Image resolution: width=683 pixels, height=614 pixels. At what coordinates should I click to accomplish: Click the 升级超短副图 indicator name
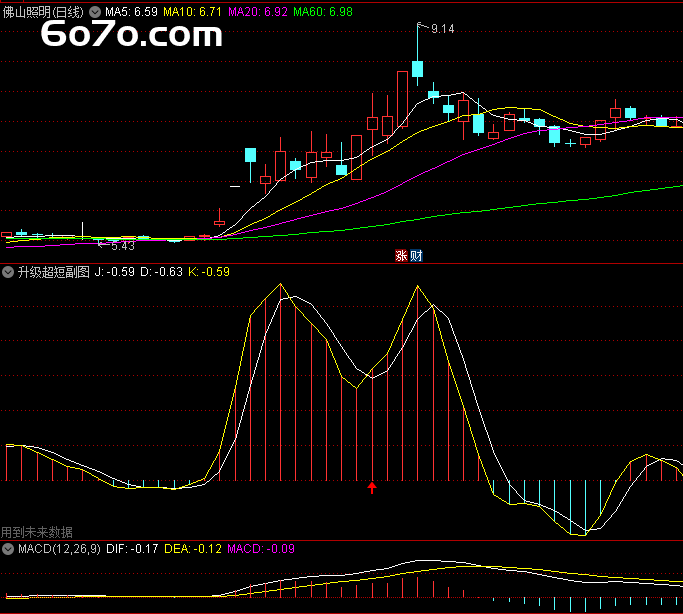click(54, 272)
